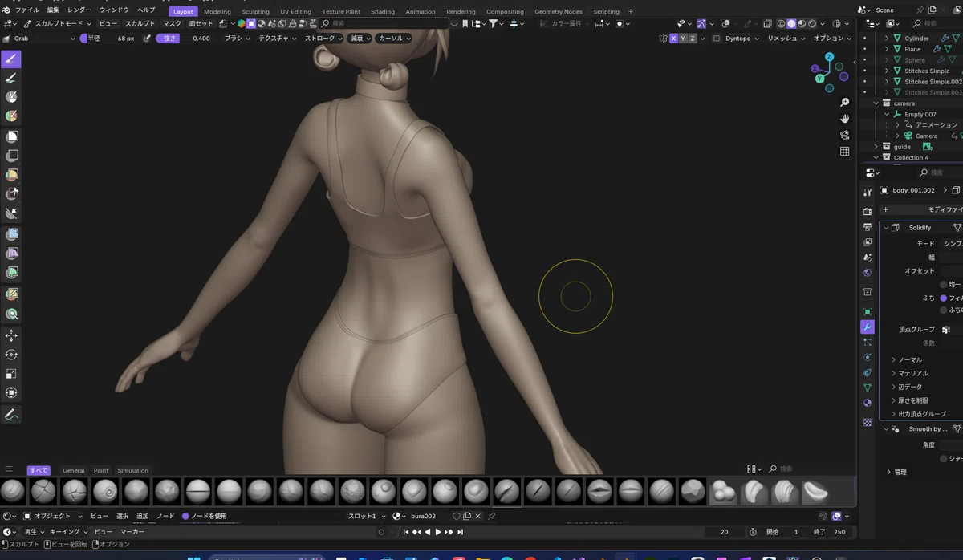Open the ブラシ dropdown
The image size is (963, 560).
tap(236, 39)
